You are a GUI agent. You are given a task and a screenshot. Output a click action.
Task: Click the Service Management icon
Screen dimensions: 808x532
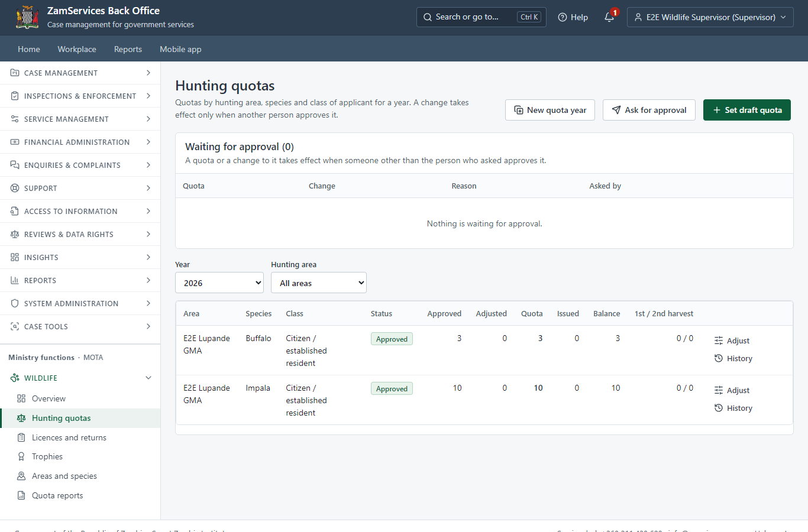coord(15,119)
